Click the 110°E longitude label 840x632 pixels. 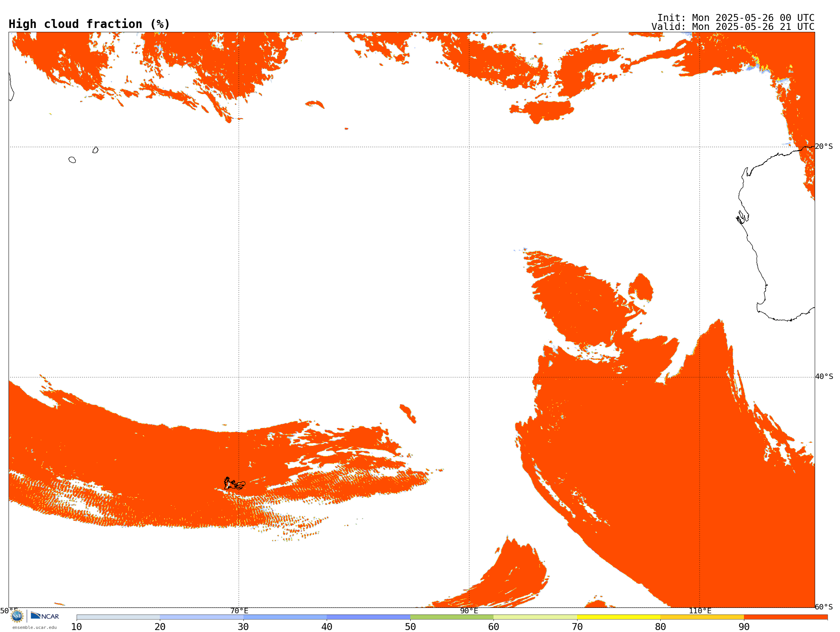point(700,611)
